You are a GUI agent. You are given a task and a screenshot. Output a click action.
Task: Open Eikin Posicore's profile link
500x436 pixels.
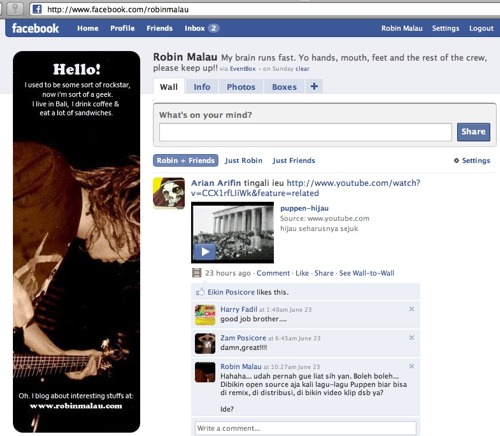[x=231, y=292]
